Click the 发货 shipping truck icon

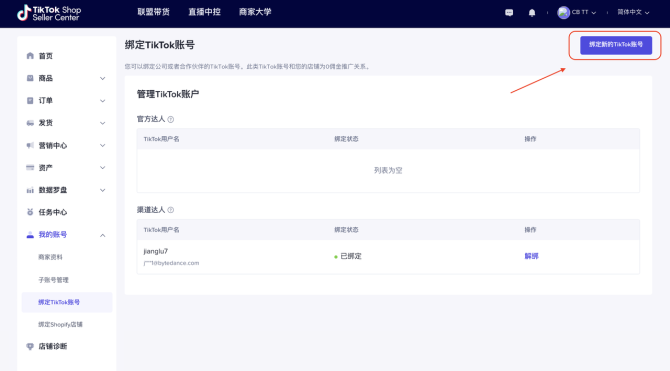[x=30, y=123]
